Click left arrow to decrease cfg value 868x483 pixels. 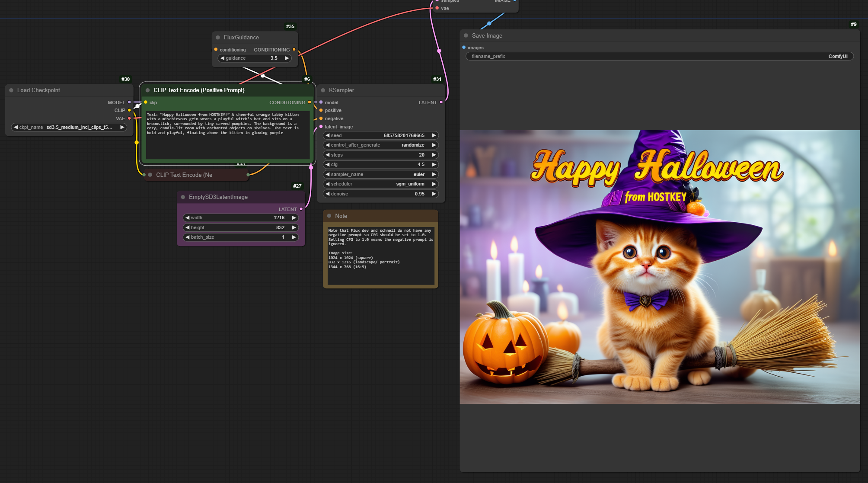click(328, 165)
